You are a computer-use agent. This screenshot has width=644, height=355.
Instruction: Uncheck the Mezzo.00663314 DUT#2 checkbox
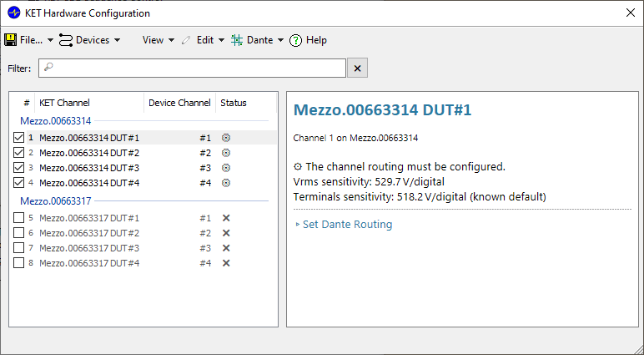click(x=18, y=153)
